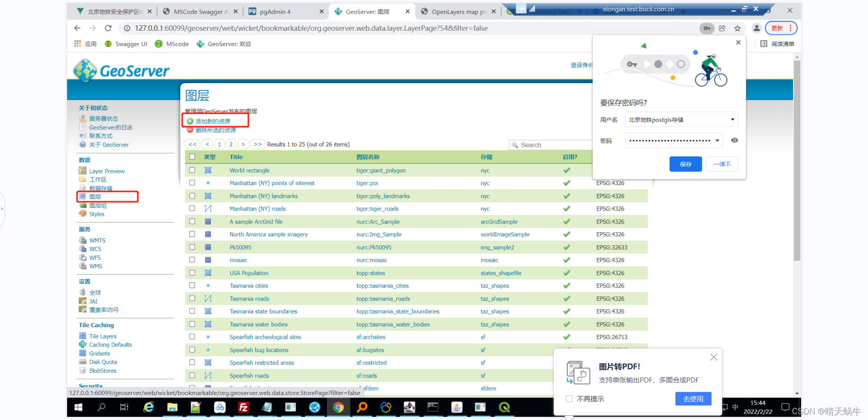Check the don't-remind-again checkbox in PDF popup
This screenshot has height=420, width=868.
(x=569, y=399)
